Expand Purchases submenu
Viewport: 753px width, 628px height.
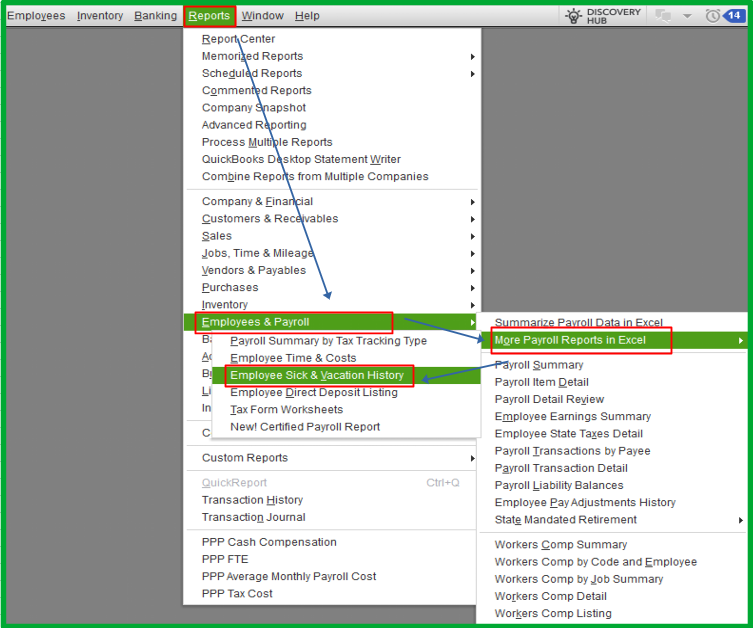tap(332, 288)
